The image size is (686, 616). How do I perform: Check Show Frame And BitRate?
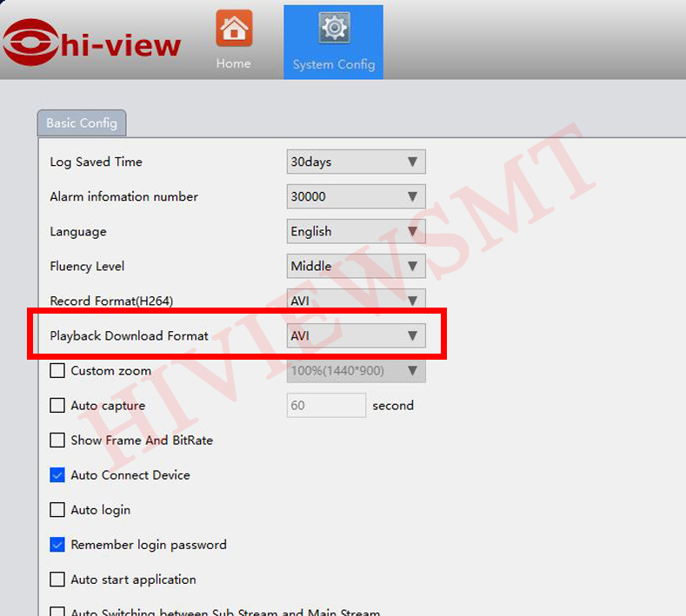click(x=57, y=440)
